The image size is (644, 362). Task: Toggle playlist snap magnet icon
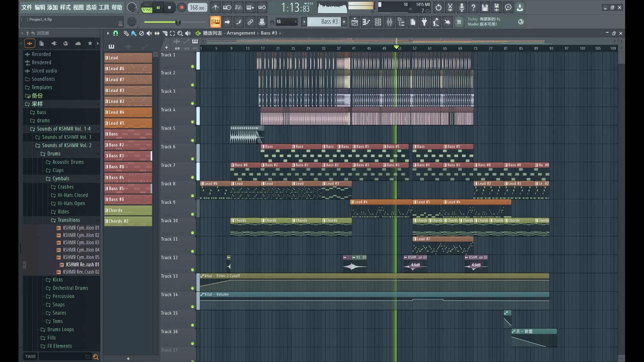point(115,33)
